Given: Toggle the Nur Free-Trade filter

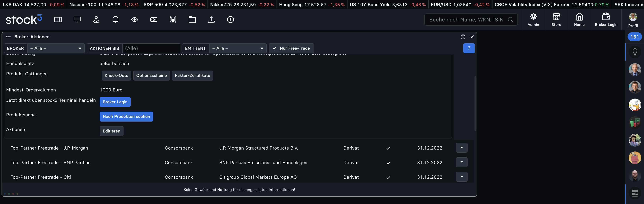Looking at the screenshot, I should [x=291, y=48].
